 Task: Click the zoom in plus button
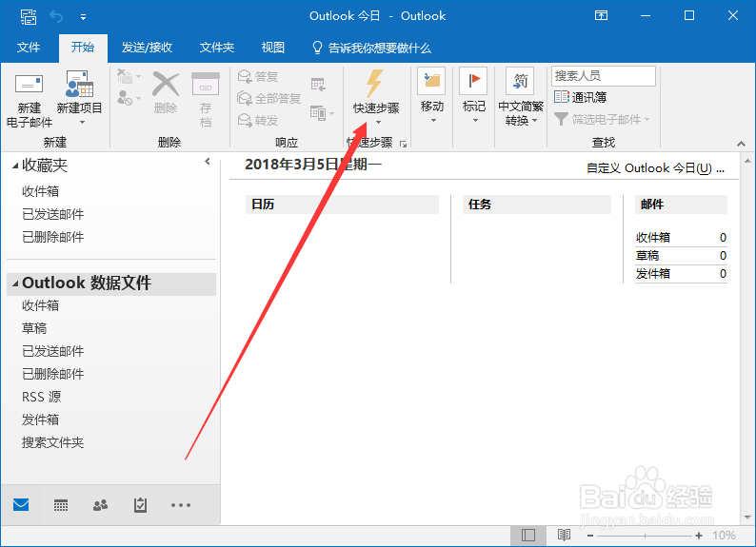tap(699, 536)
